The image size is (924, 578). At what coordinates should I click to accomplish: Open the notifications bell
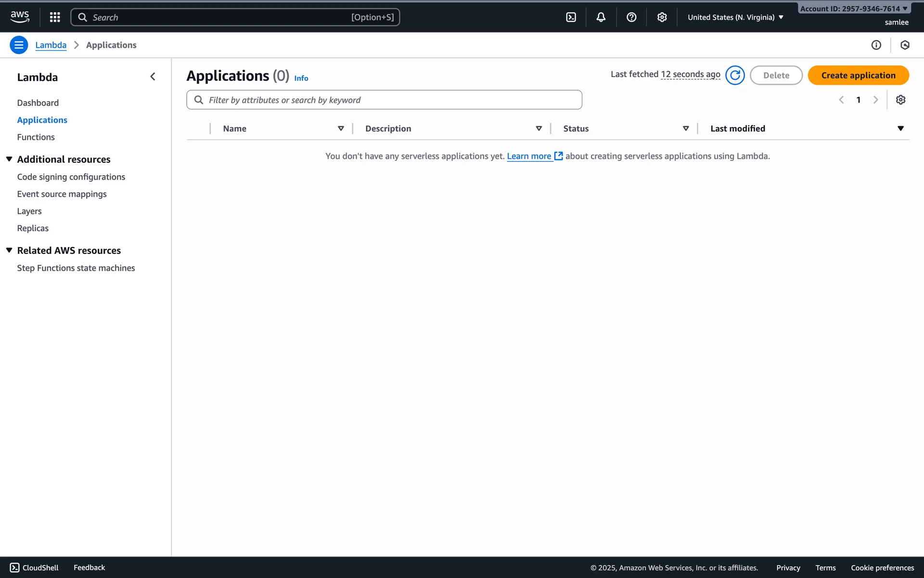click(601, 17)
